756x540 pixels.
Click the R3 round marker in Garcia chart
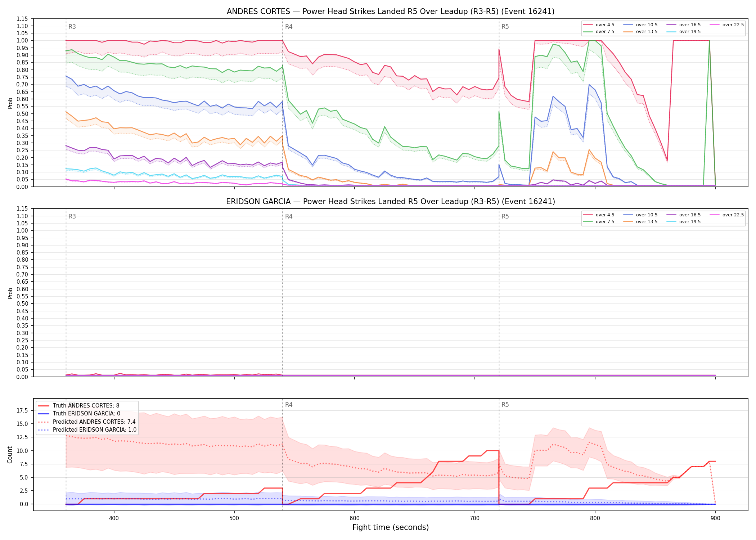(x=72, y=216)
